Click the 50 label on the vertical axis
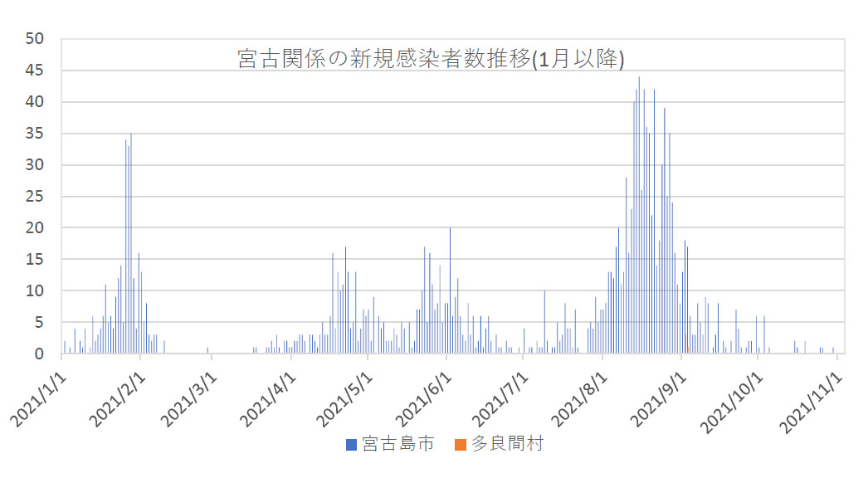Image resolution: width=868 pixels, height=483 pixels. click(36, 39)
